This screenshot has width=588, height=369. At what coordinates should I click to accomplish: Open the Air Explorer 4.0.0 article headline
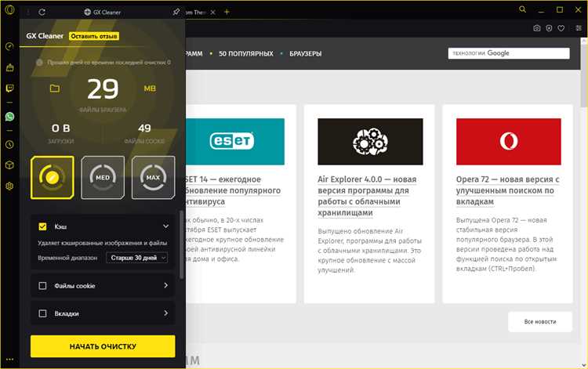coord(367,196)
